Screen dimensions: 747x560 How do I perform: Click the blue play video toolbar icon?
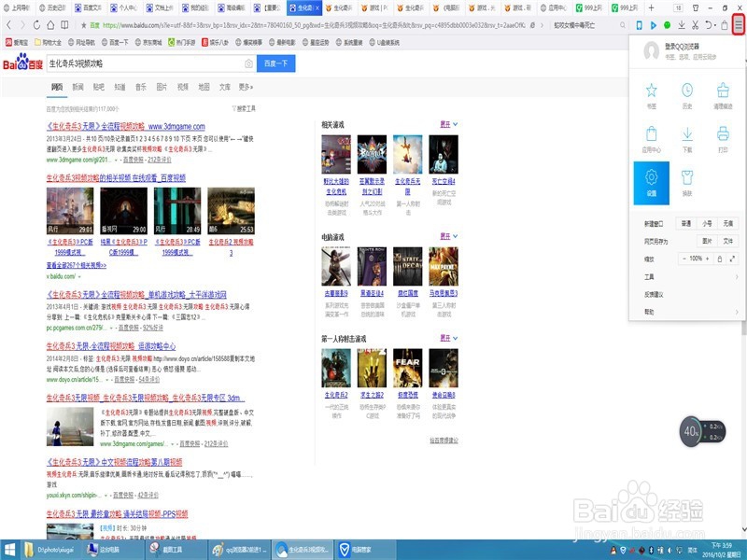point(653,25)
